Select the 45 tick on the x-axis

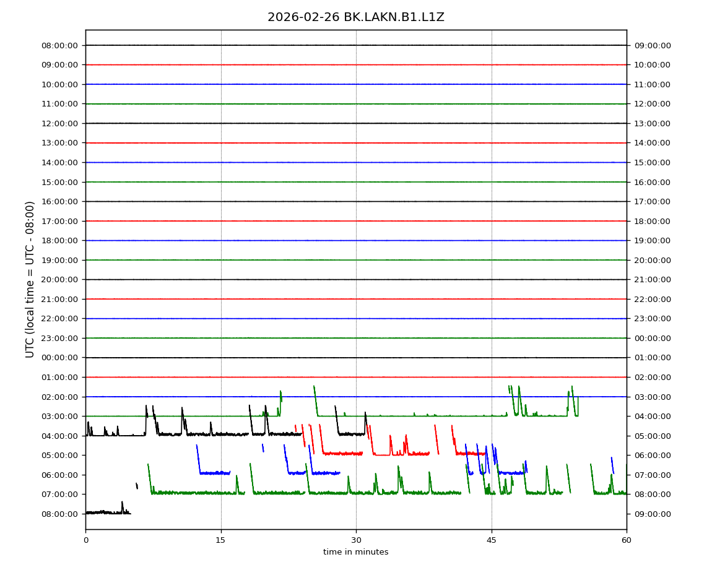click(x=492, y=540)
